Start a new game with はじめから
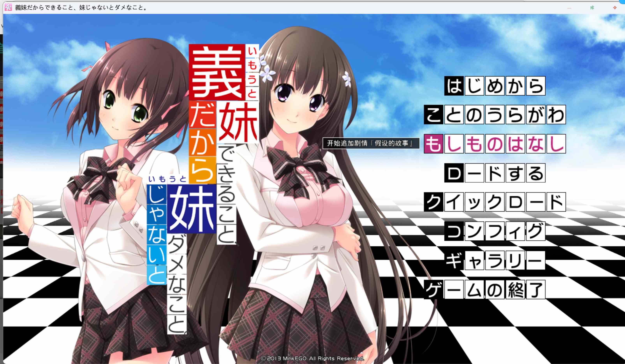Screen dimensions: 625x364 pos(495,86)
